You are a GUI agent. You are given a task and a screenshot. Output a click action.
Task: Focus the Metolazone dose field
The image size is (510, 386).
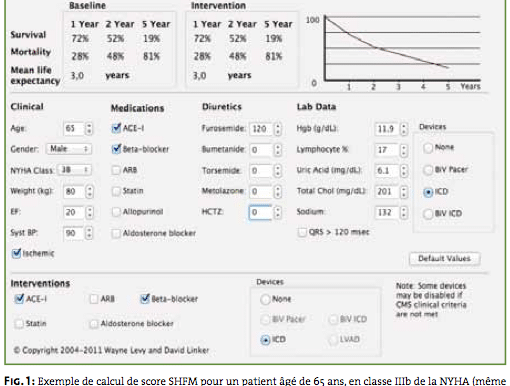point(261,192)
